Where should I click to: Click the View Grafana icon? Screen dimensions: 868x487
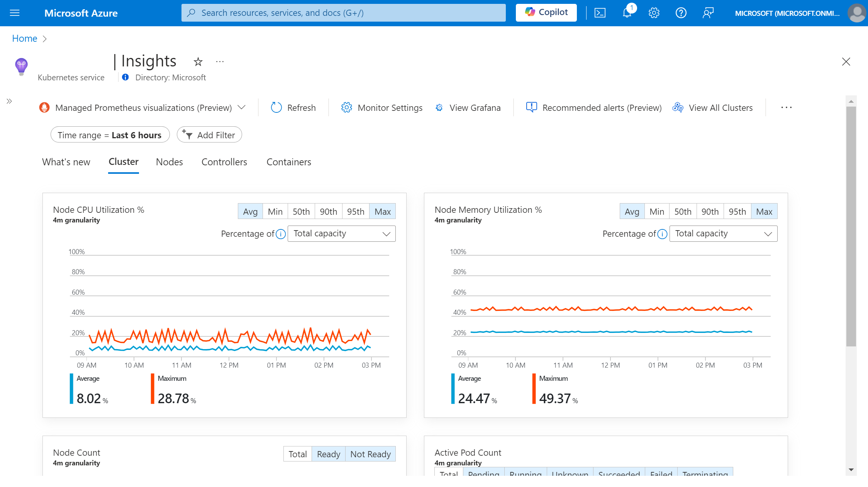(x=439, y=107)
